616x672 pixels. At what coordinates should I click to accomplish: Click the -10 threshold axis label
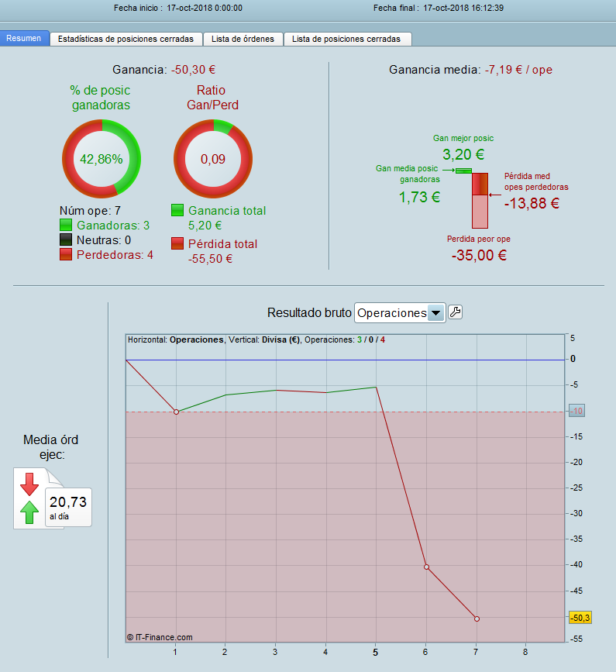point(577,411)
